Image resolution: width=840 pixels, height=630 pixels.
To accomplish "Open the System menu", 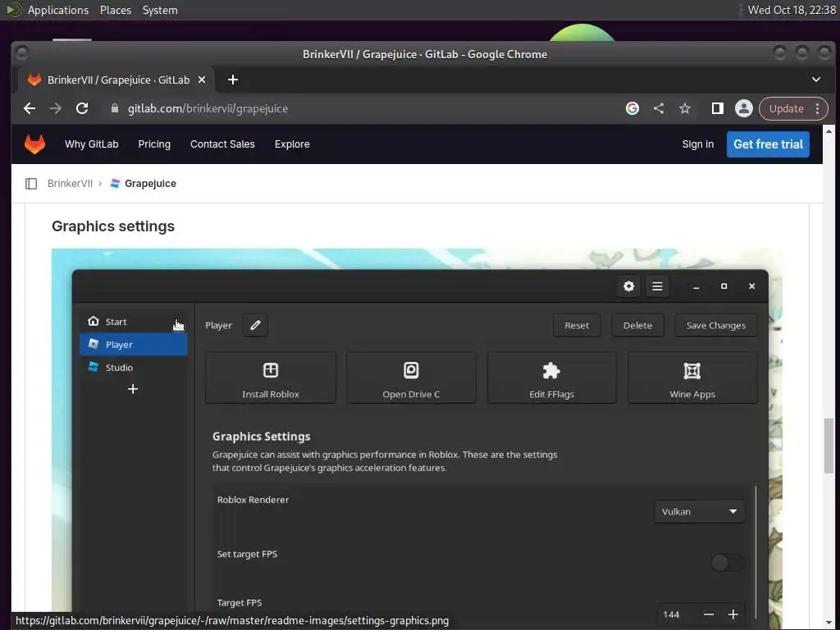I will [160, 10].
